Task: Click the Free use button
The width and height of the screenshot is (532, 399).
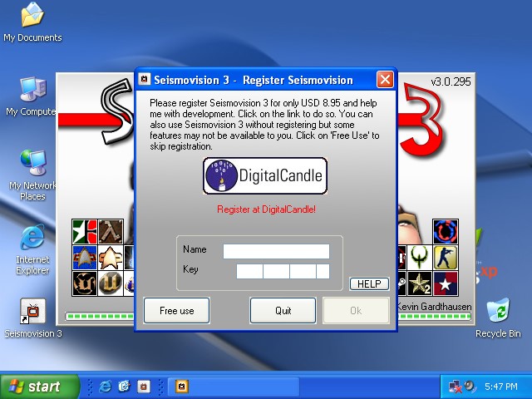Action: (176, 310)
